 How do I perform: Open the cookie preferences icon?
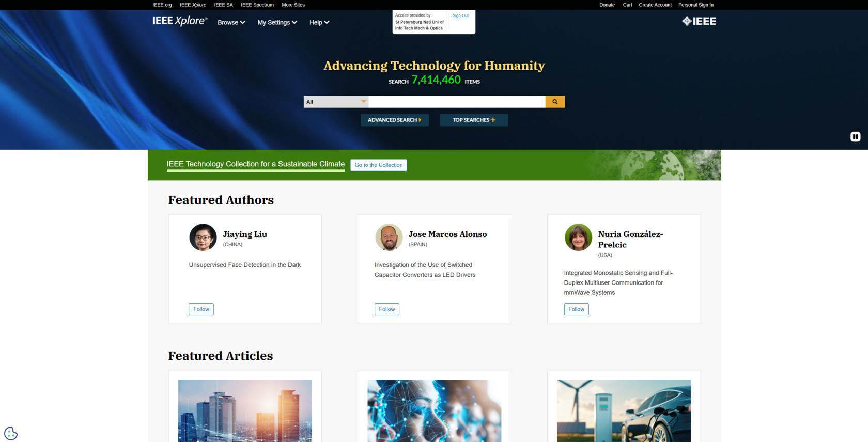click(x=11, y=433)
